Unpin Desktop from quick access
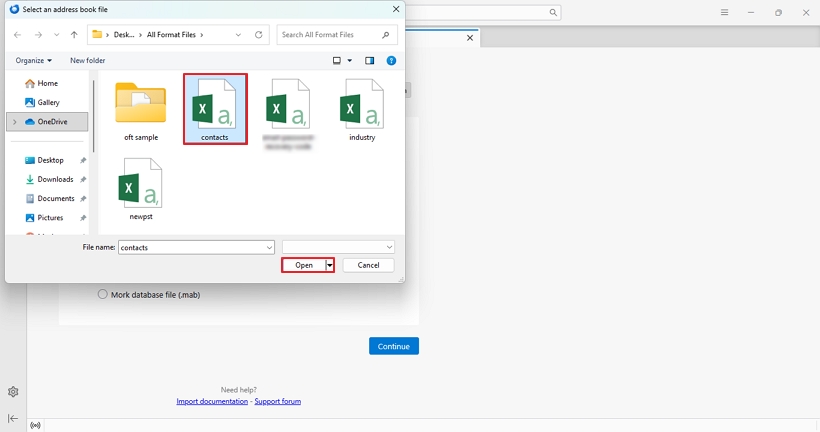The width and height of the screenshot is (820, 432). pyautogui.click(x=83, y=161)
